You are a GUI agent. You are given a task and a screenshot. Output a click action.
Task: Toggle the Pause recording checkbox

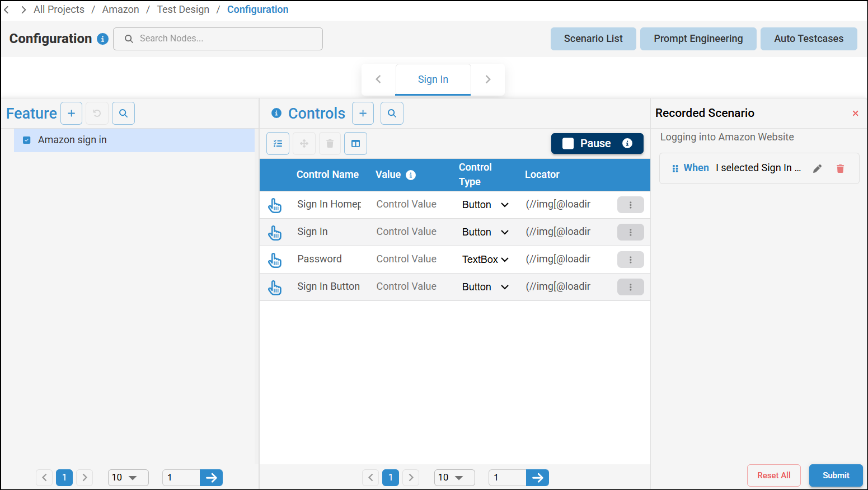pyautogui.click(x=568, y=144)
